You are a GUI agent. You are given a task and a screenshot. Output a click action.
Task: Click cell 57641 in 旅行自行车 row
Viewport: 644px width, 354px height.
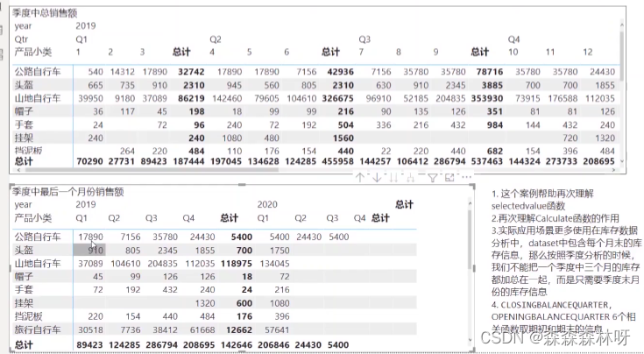276,329
